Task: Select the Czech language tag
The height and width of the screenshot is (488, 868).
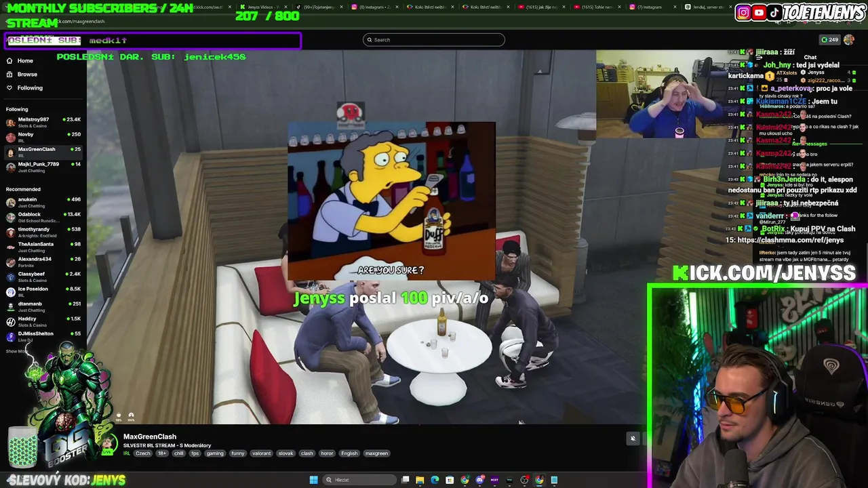Action: 143,453
